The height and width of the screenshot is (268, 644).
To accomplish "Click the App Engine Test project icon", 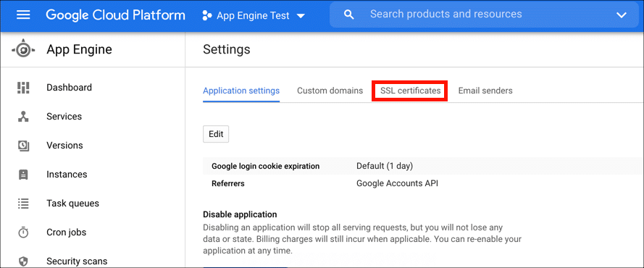I will pyautogui.click(x=207, y=16).
